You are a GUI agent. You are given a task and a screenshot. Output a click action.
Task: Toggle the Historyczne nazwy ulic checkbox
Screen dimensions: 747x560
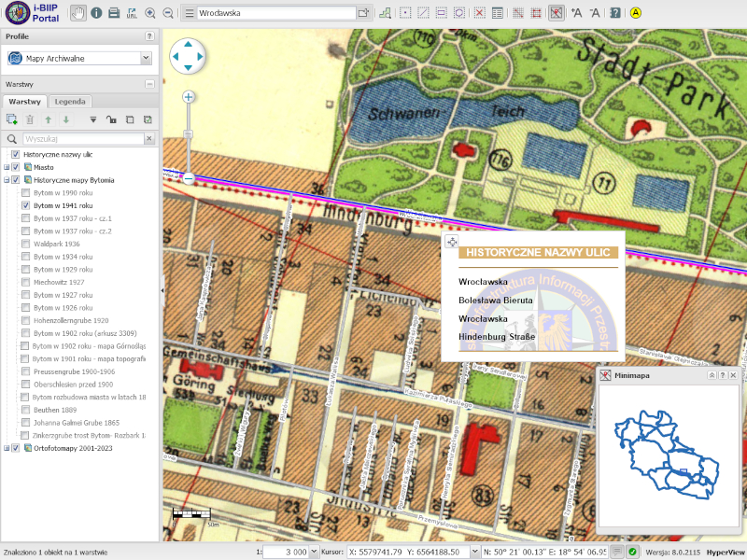coord(16,154)
